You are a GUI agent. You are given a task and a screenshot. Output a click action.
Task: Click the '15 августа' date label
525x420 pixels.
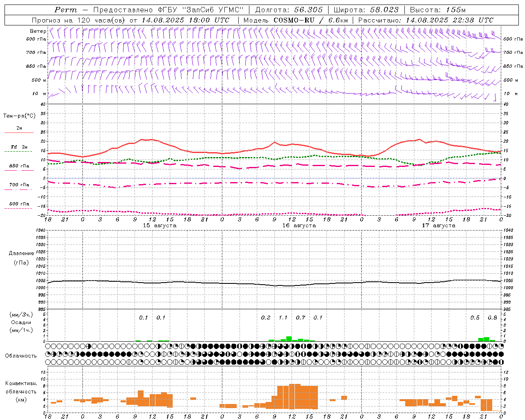160,226
